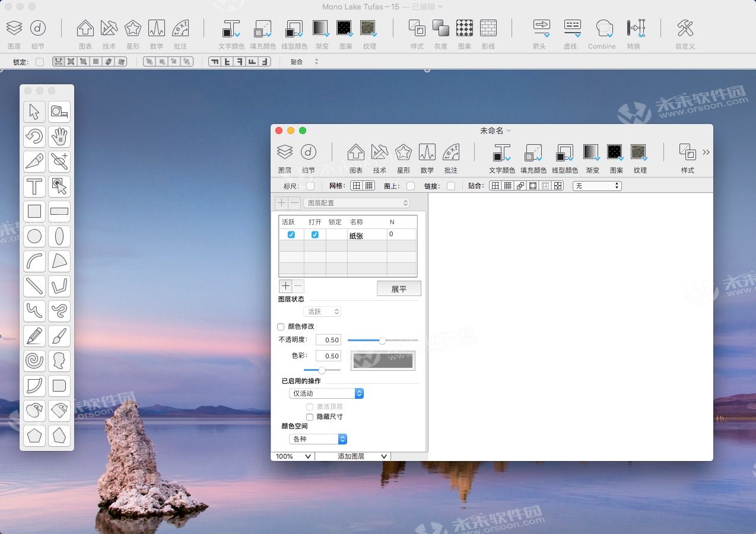This screenshot has width=756, height=534.
Task: Choose the Hand pan tool
Action: coord(59,136)
